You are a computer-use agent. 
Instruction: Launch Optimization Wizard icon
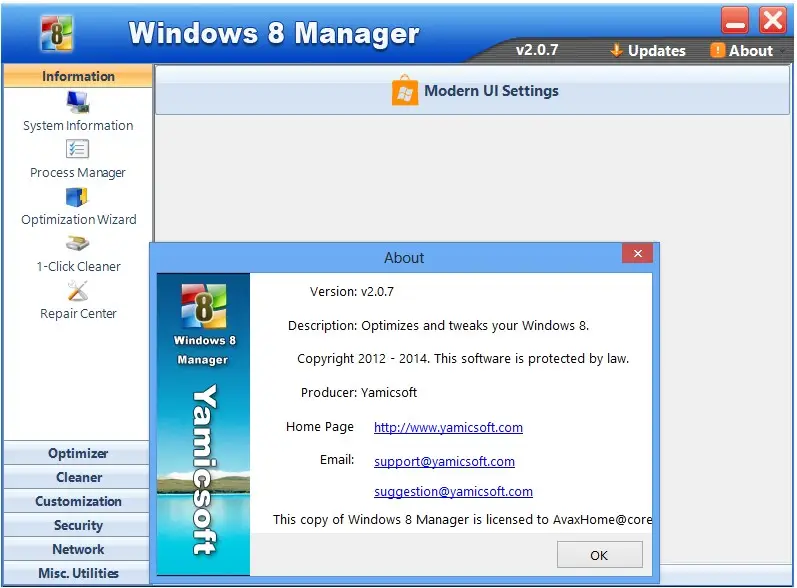[x=77, y=197]
